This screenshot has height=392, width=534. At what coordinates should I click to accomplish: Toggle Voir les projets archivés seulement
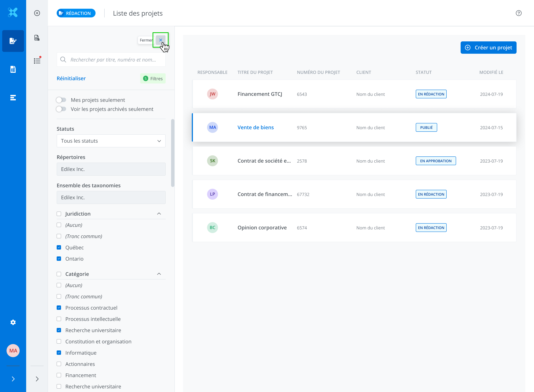[x=61, y=109]
